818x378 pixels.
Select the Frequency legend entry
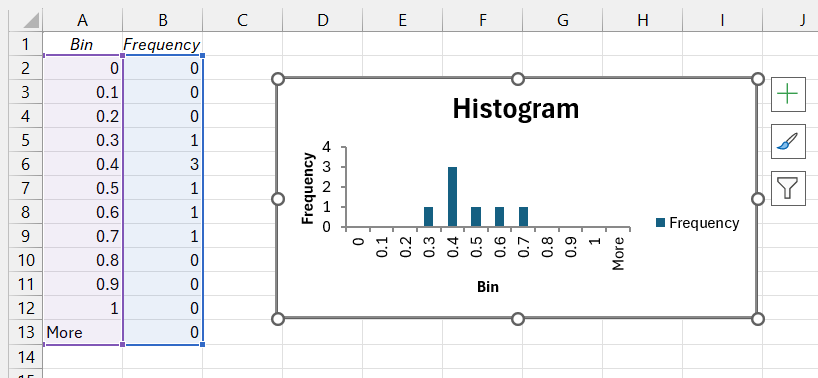(x=697, y=223)
